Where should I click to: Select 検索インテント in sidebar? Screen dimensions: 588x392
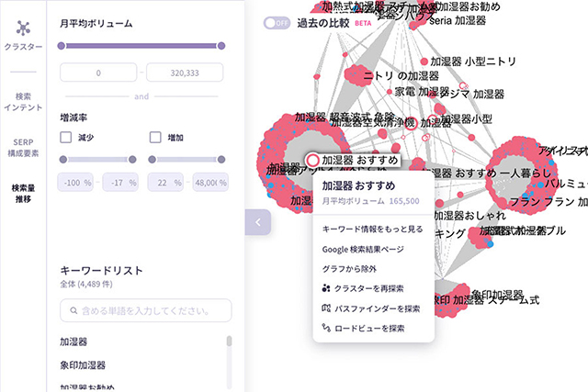pyautogui.click(x=23, y=101)
